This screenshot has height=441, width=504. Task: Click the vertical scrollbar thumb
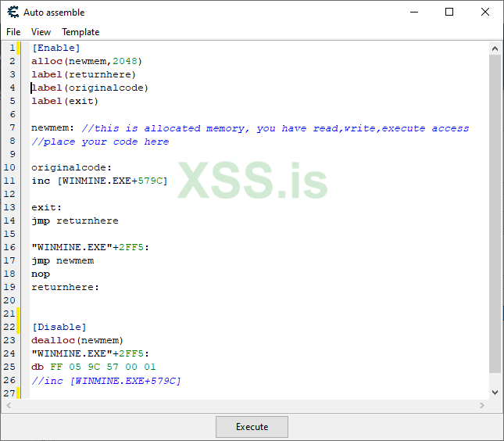click(495, 213)
